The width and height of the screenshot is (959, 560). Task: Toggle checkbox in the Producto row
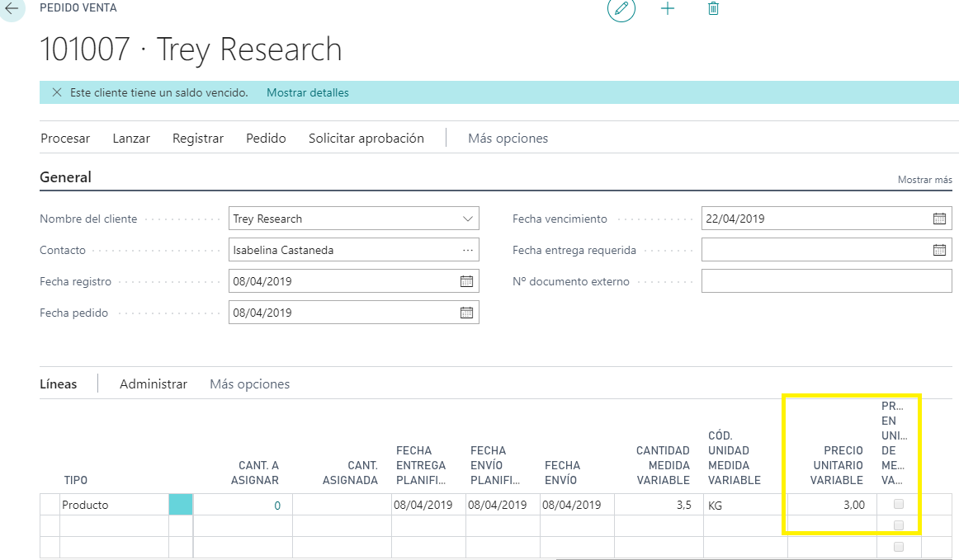coord(899,505)
